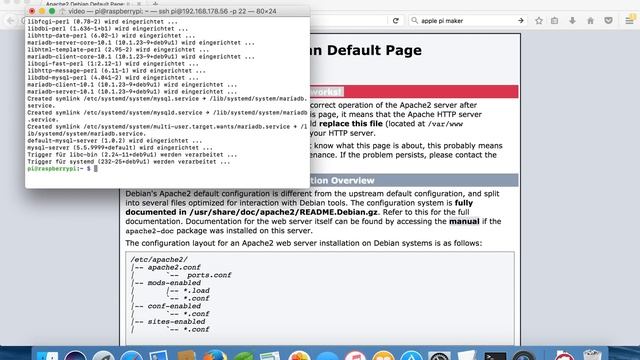Screen dimensions: 640x360
Task: Click the 'libdbi-perl (1.636-1+b1)' terminal line
Action: tap(108, 29)
